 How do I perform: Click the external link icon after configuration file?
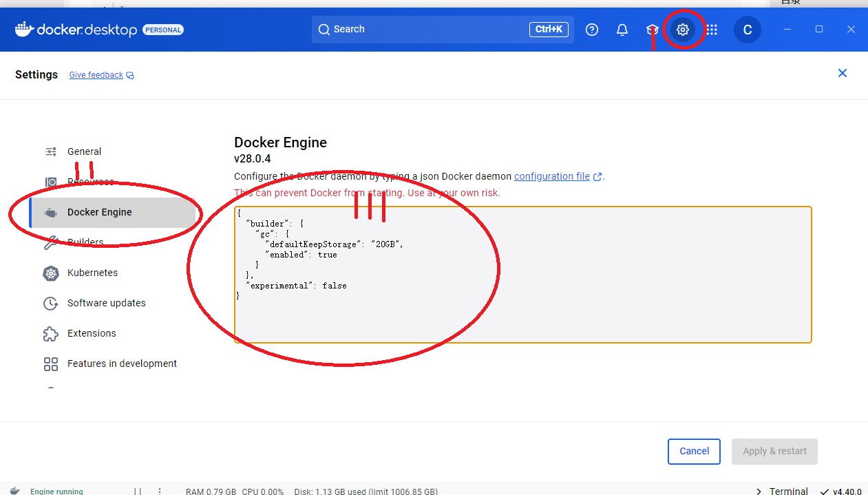click(597, 177)
